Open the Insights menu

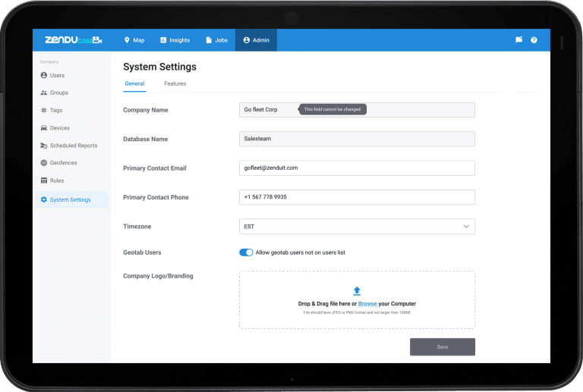click(x=175, y=40)
